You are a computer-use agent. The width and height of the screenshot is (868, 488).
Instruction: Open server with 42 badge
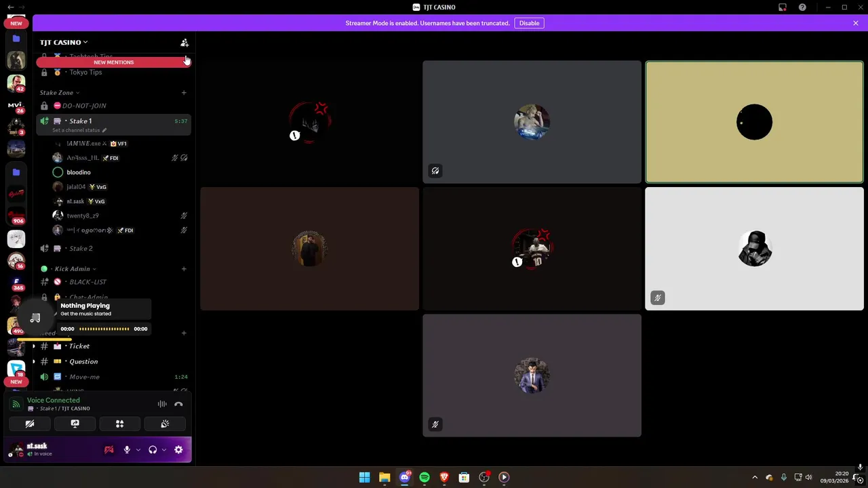click(x=16, y=83)
